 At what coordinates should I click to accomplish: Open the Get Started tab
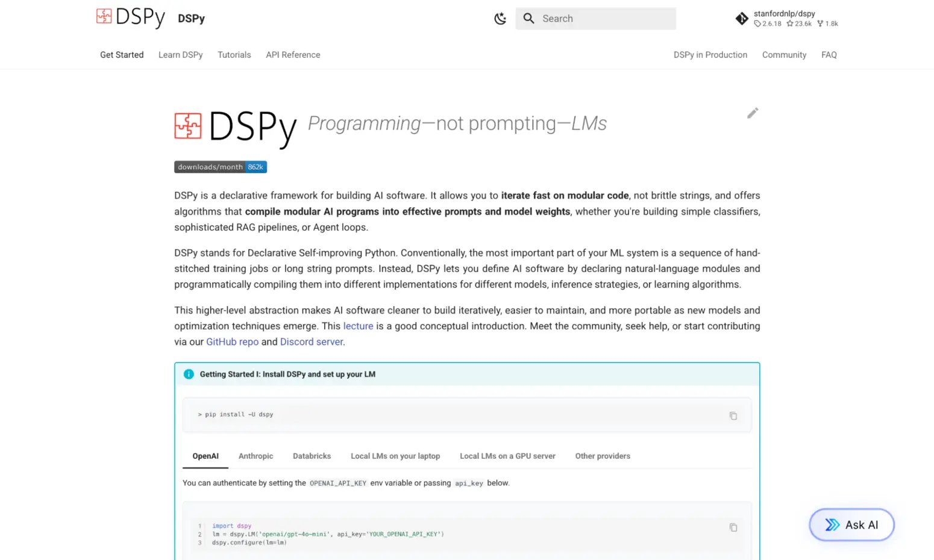(x=122, y=55)
